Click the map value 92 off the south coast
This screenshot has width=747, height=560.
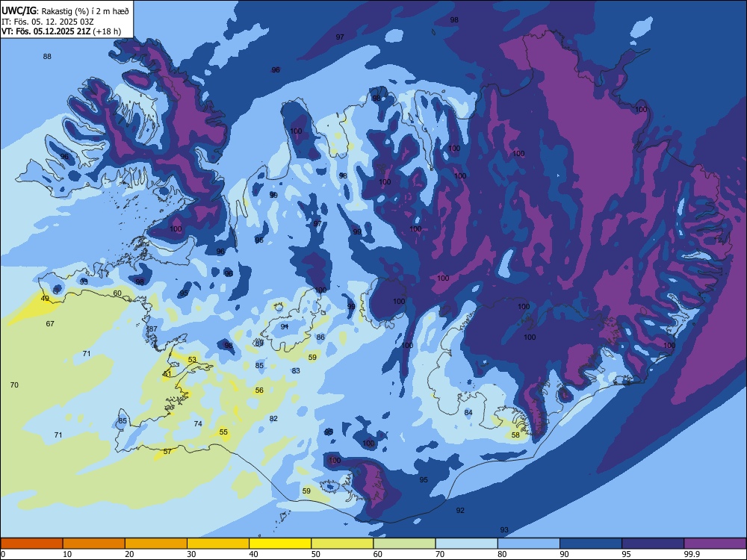point(460,511)
